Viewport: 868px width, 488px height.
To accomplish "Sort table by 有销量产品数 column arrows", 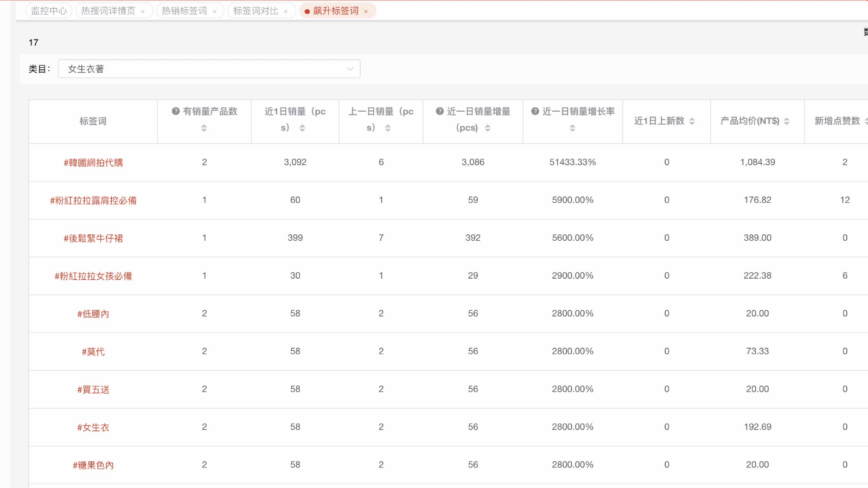I will coord(204,128).
